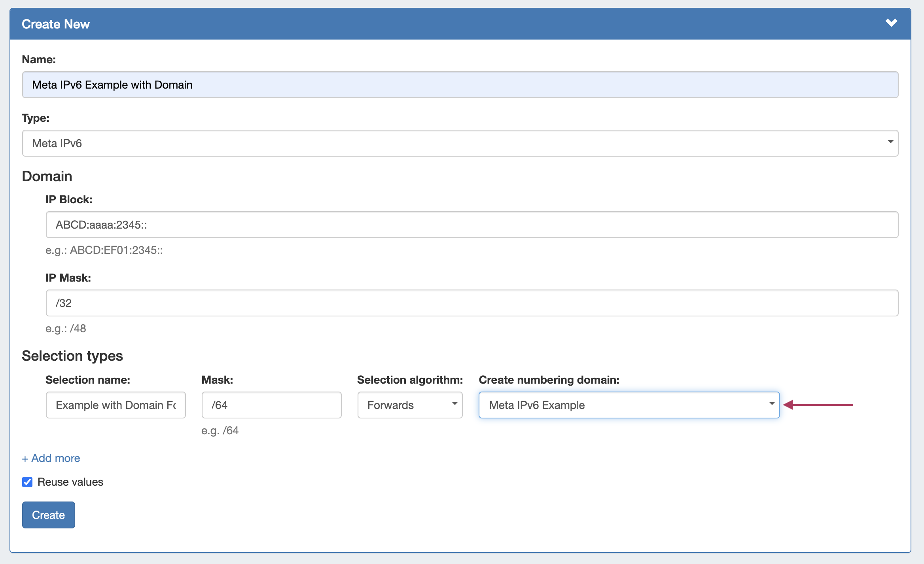Click the Selection name input field
The image size is (924, 564).
coord(116,405)
